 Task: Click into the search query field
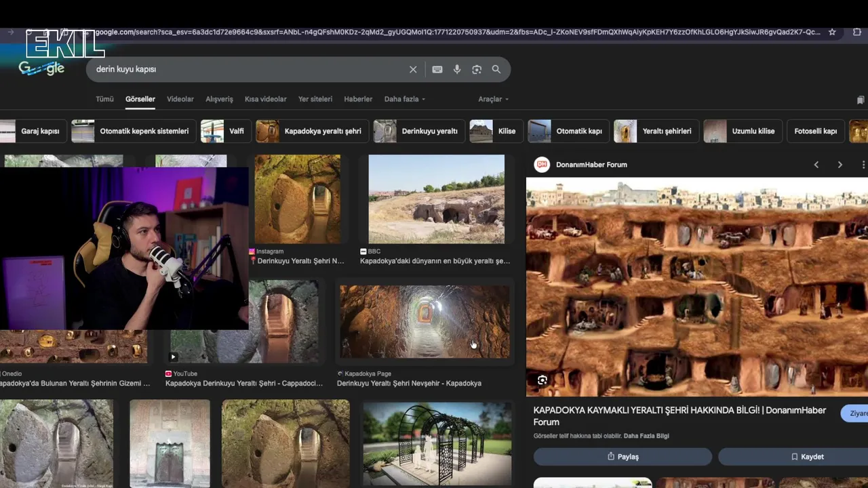pos(248,69)
